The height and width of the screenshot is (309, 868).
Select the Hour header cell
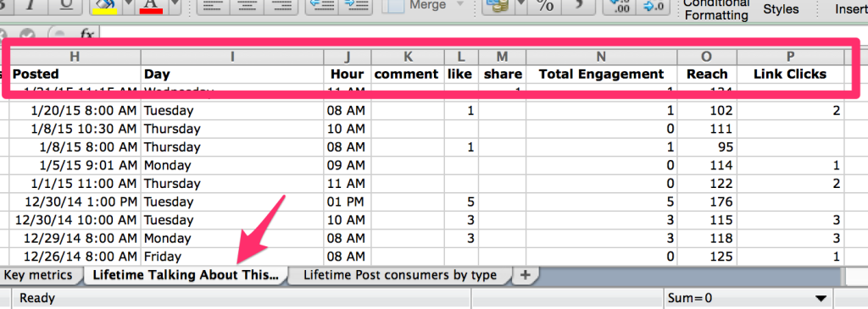(x=348, y=74)
